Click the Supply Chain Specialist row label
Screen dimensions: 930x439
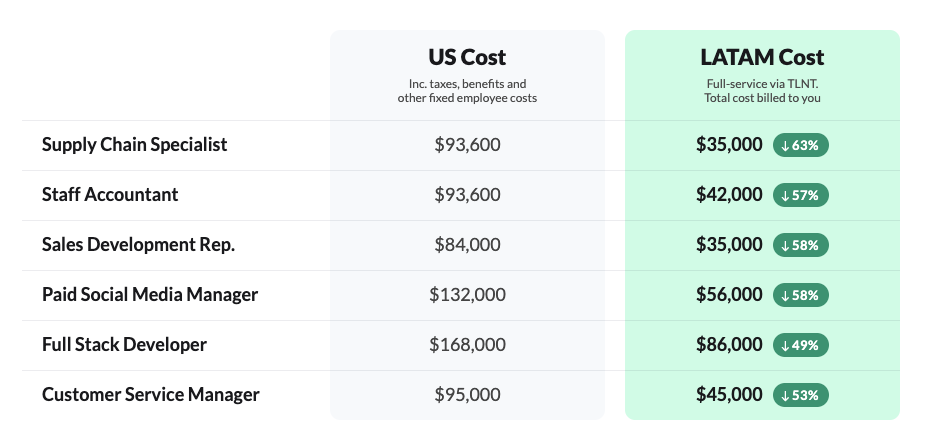pos(135,145)
